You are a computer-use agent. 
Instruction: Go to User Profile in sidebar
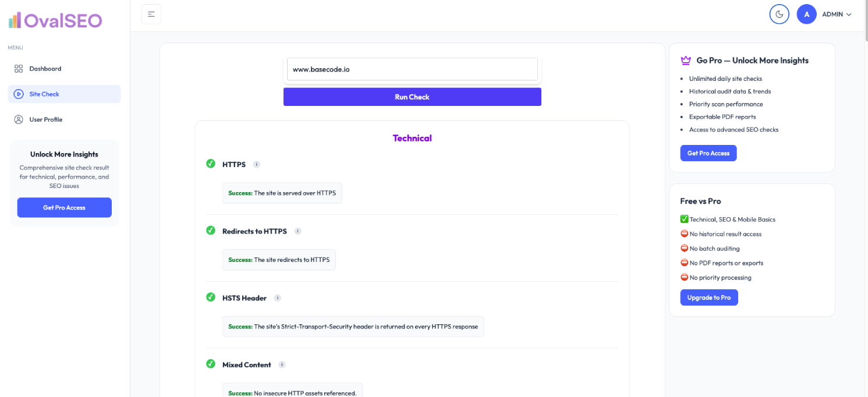click(64, 119)
